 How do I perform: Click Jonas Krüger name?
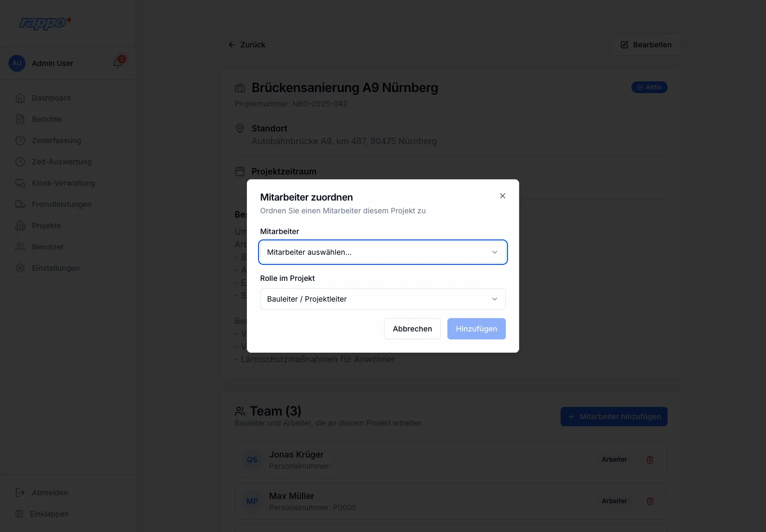point(296,454)
